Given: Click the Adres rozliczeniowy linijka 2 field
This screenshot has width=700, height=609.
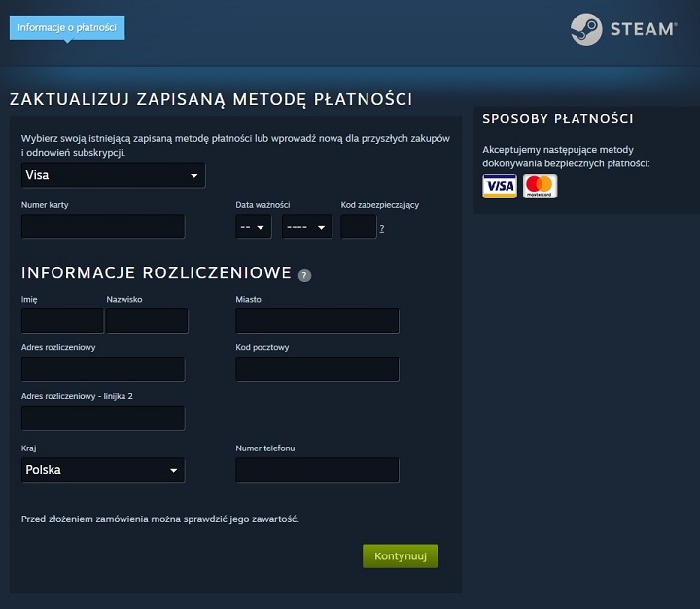Looking at the screenshot, I should click(103, 418).
